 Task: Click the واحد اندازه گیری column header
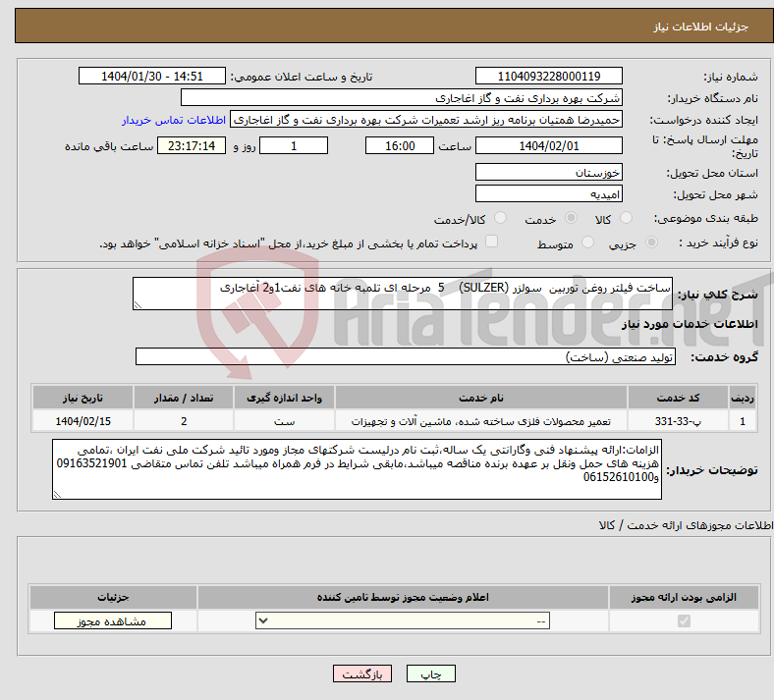tap(284, 398)
